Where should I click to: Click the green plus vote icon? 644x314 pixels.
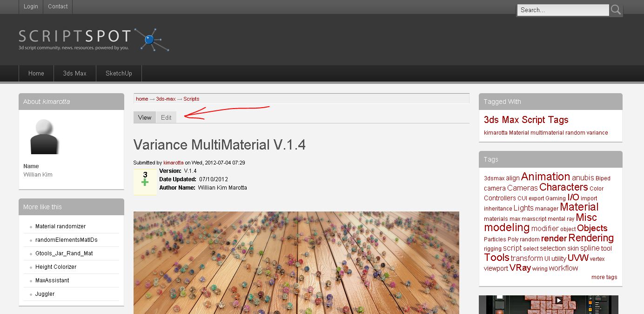click(145, 183)
